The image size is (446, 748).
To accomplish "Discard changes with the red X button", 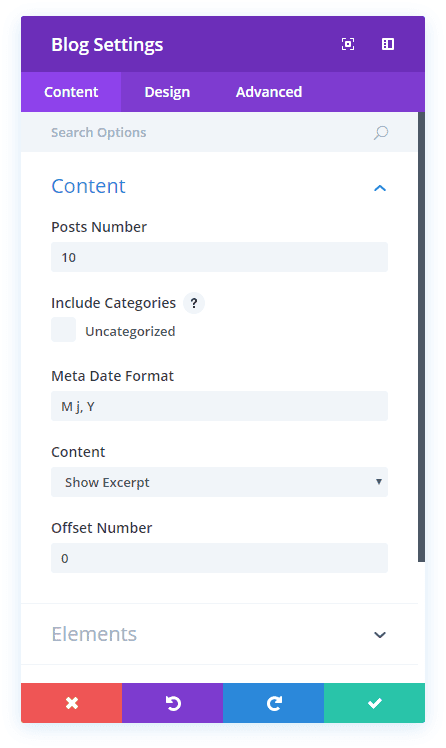I will coord(72,703).
